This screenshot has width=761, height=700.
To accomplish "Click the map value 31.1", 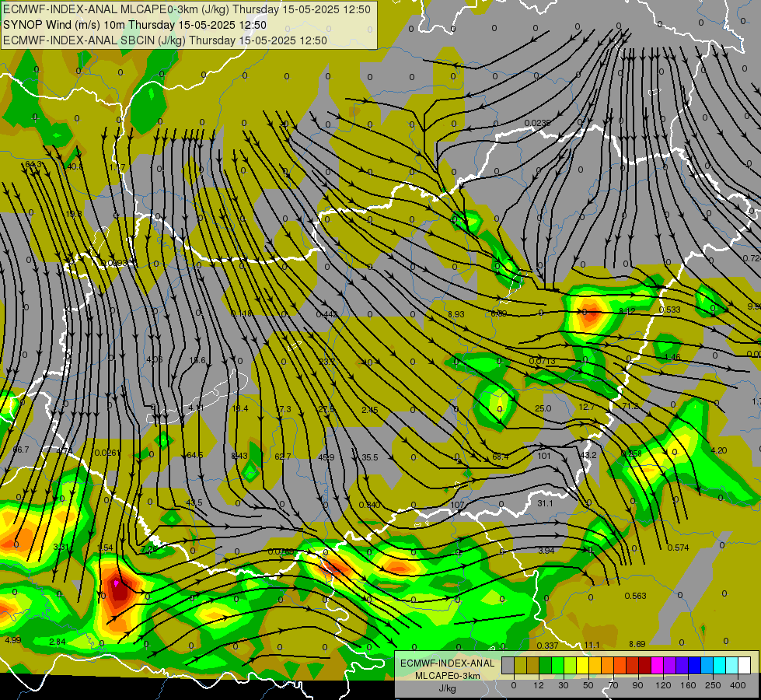I will click(545, 503).
